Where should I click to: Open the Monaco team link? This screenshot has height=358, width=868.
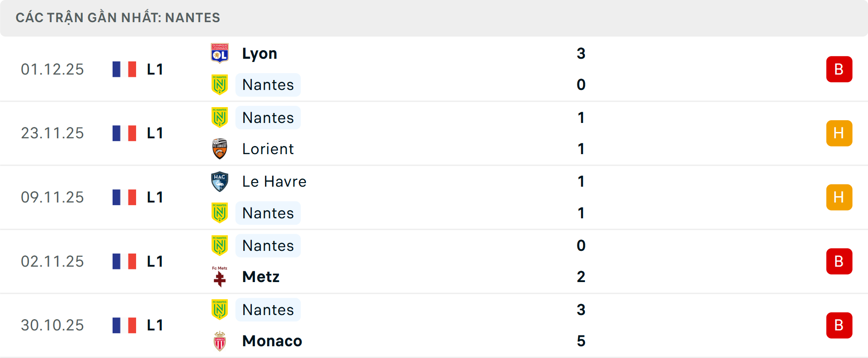pos(272,341)
